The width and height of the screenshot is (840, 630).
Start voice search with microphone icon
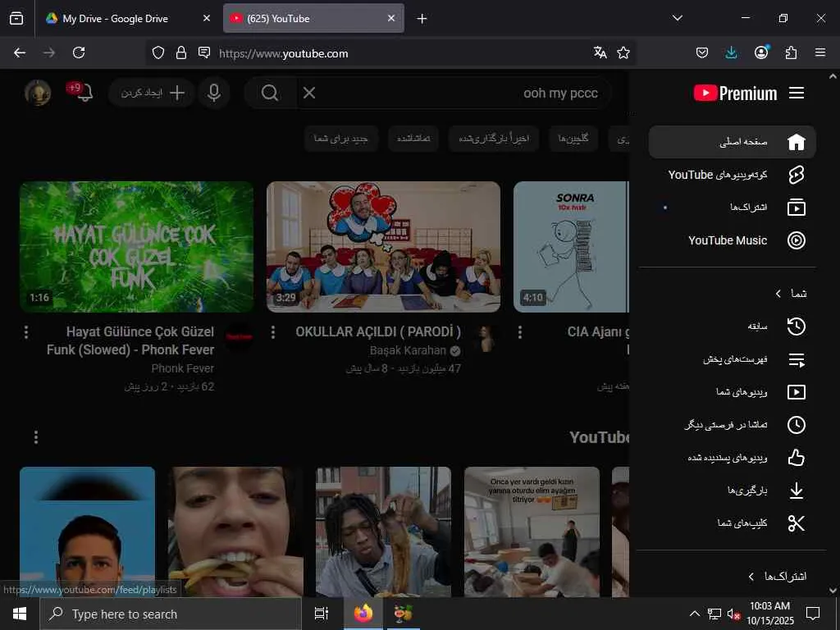214,93
